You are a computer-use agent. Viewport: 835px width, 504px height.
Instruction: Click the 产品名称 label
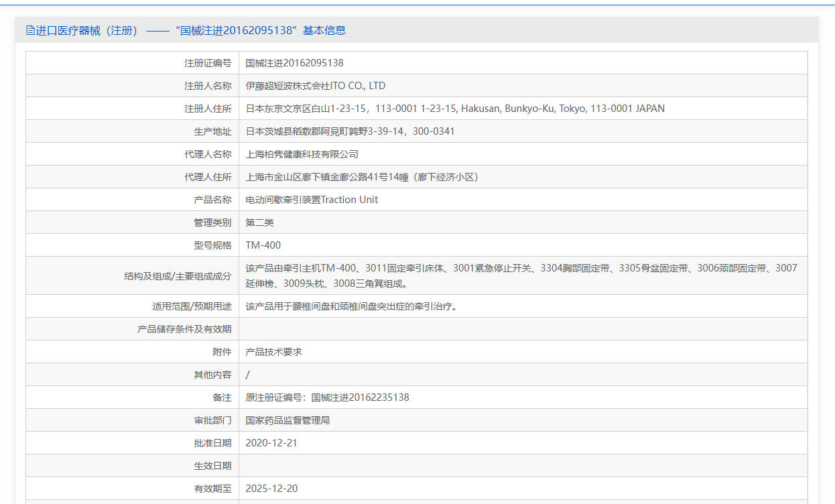[x=212, y=200]
